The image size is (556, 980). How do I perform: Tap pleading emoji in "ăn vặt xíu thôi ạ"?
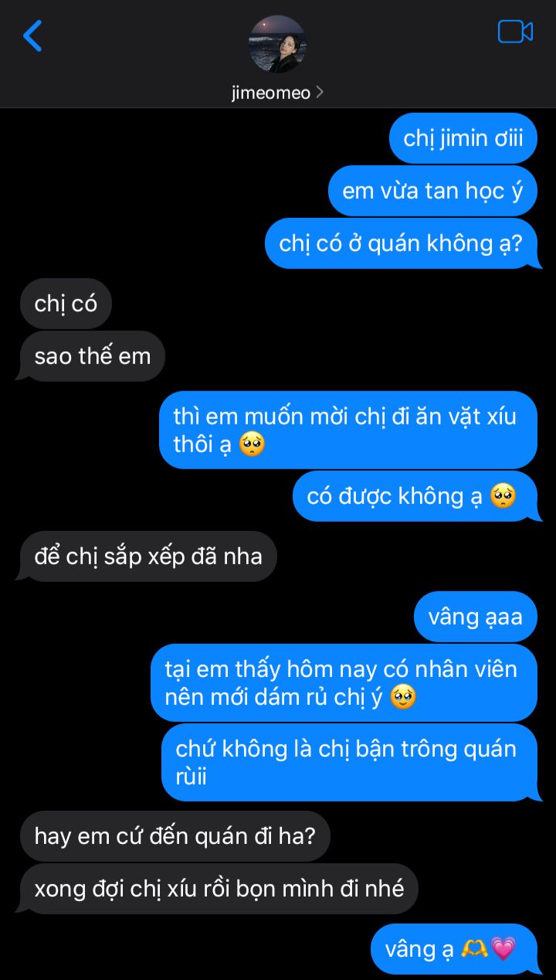(253, 444)
